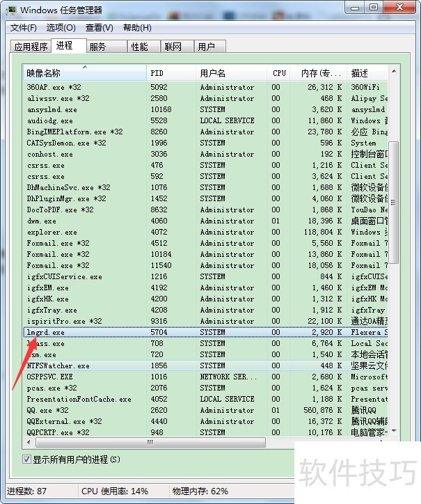421x504 pixels.
Task: Click CPU 使用率: 14% in status bar
Action: pyautogui.click(x=115, y=491)
